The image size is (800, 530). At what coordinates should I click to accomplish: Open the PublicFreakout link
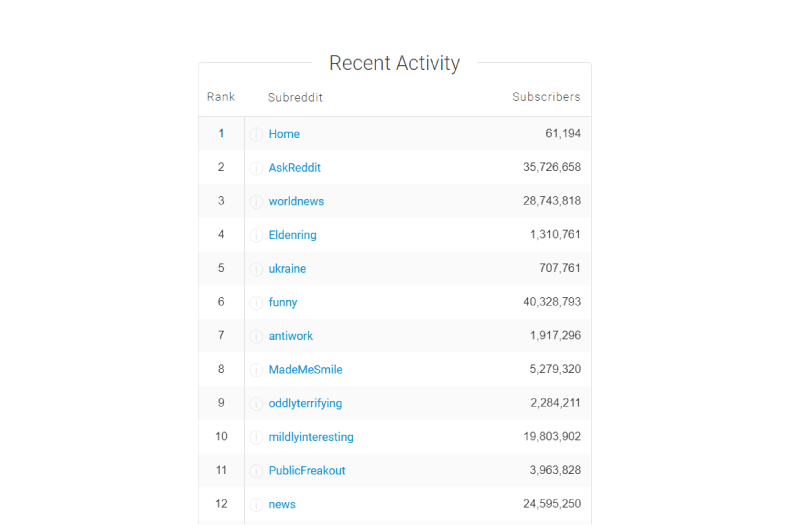point(307,470)
